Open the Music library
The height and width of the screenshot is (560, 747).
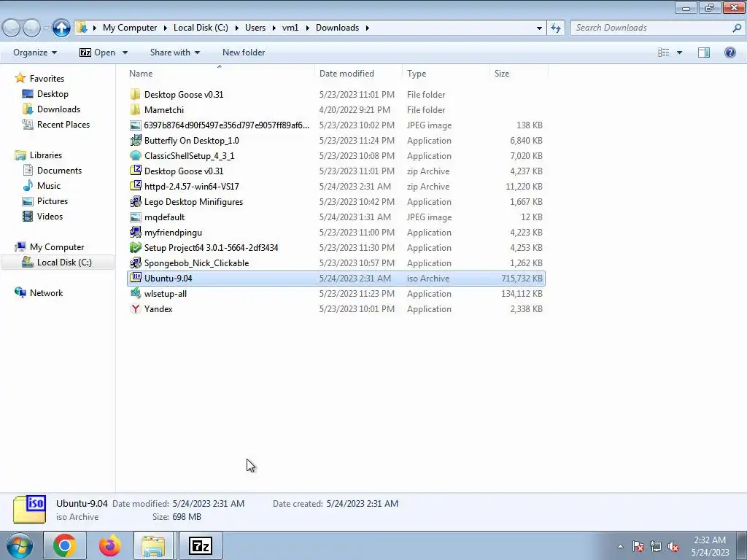pos(49,185)
